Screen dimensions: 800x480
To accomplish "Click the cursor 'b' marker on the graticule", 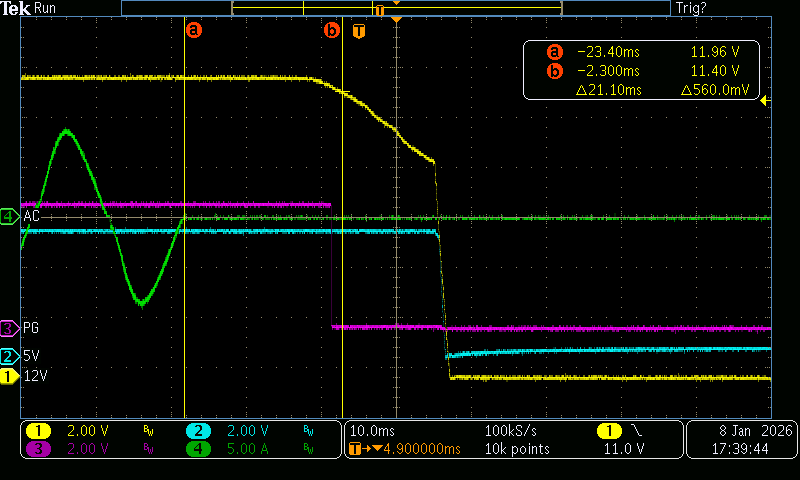I will click(331, 30).
